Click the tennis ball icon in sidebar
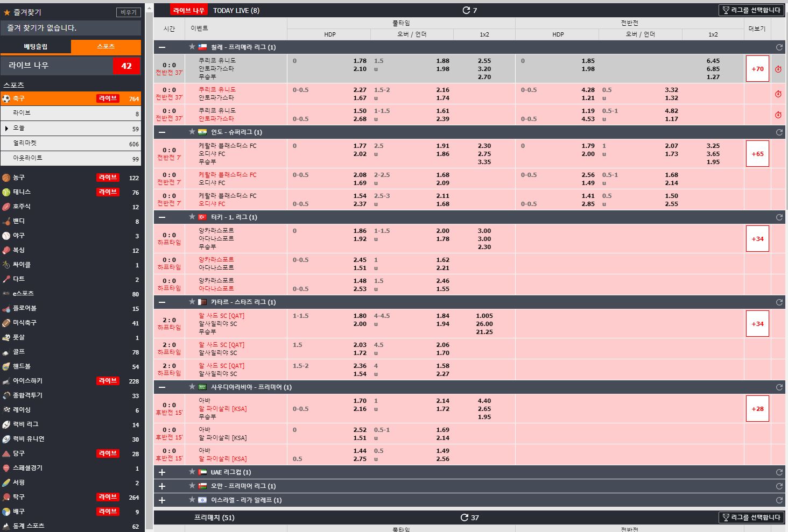The width and height of the screenshot is (788, 532). coord(6,192)
